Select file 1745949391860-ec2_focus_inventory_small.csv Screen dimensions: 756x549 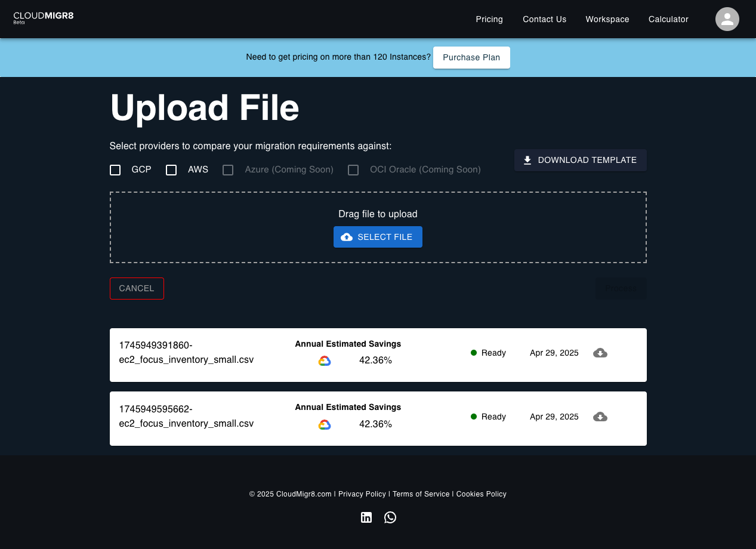coord(186,353)
